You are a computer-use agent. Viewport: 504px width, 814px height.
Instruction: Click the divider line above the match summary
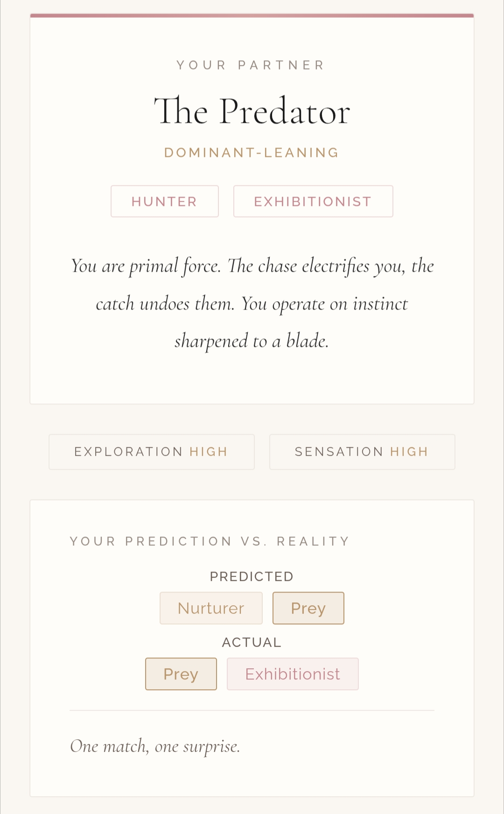pyautogui.click(x=252, y=710)
